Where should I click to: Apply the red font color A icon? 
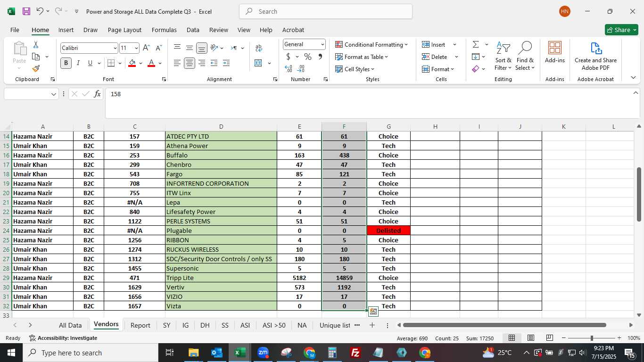(x=151, y=63)
